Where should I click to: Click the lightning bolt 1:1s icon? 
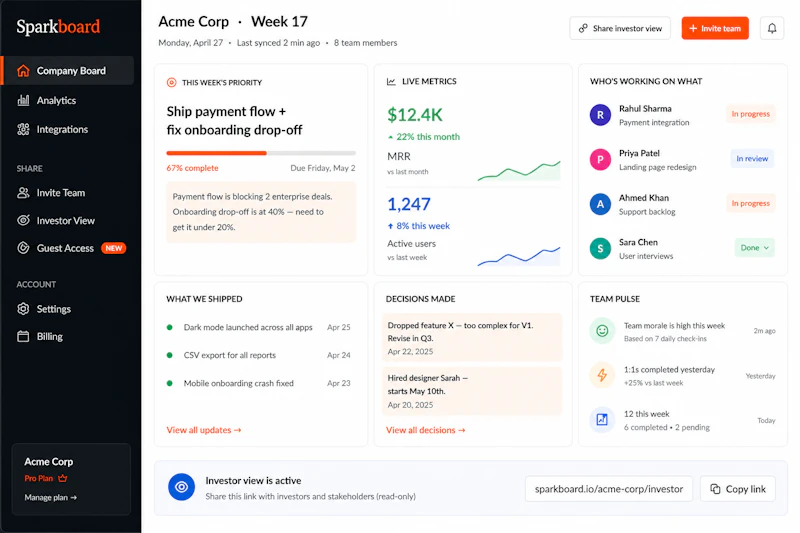(x=602, y=375)
